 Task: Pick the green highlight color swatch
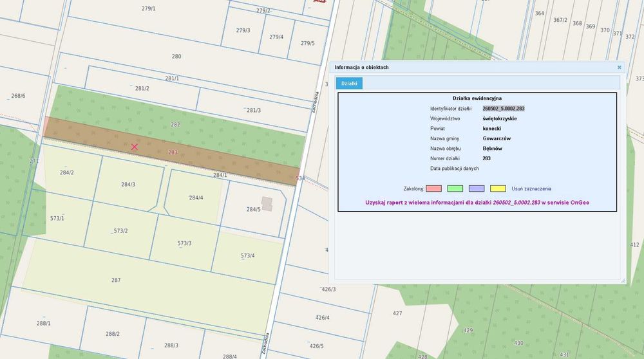pos(455,189)
